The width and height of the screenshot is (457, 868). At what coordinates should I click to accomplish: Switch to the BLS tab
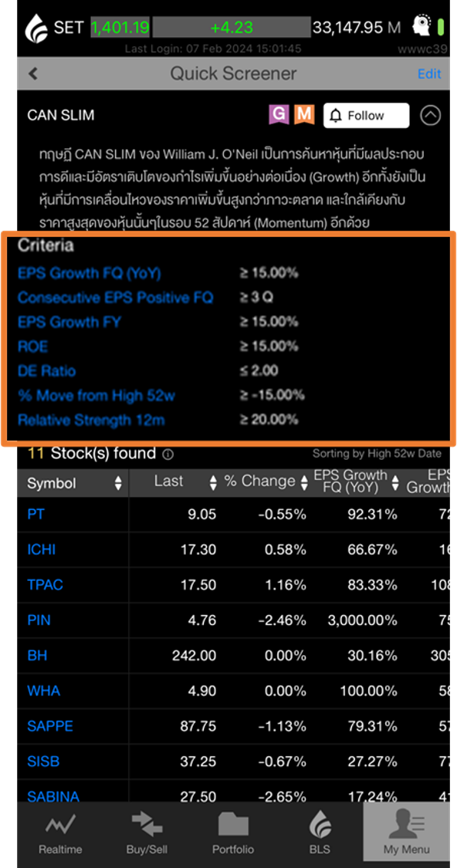click(320, 834)
